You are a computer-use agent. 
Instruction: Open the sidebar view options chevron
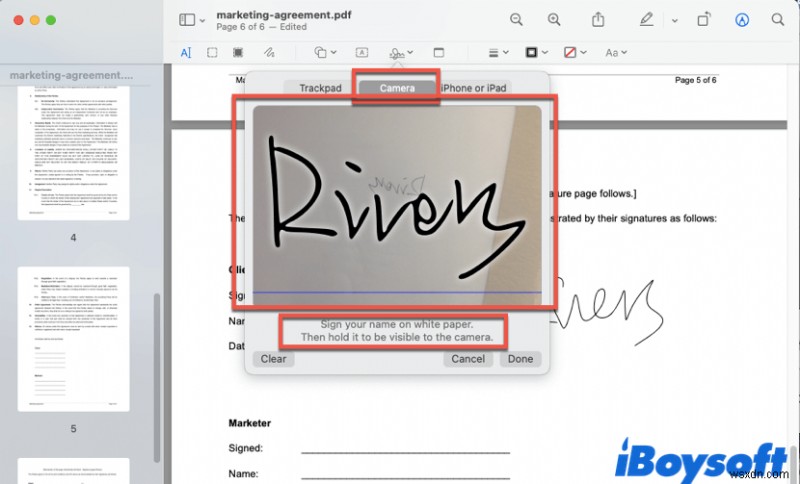tap(202, 20)
